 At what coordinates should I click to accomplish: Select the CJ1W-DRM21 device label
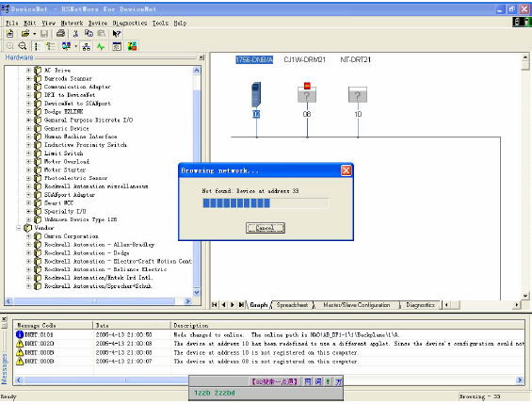304,59
